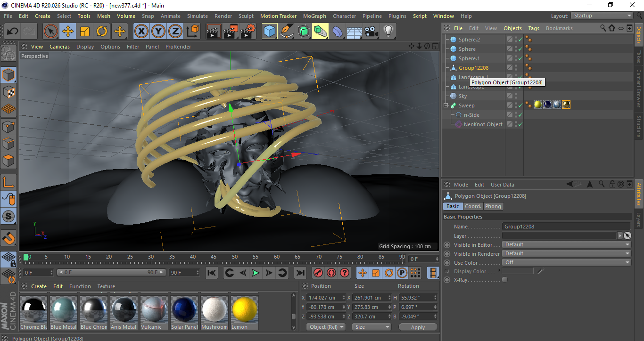This screenshot has width=644, height=341.
Task: Switch to Edges mode
Action: [8, 143]
